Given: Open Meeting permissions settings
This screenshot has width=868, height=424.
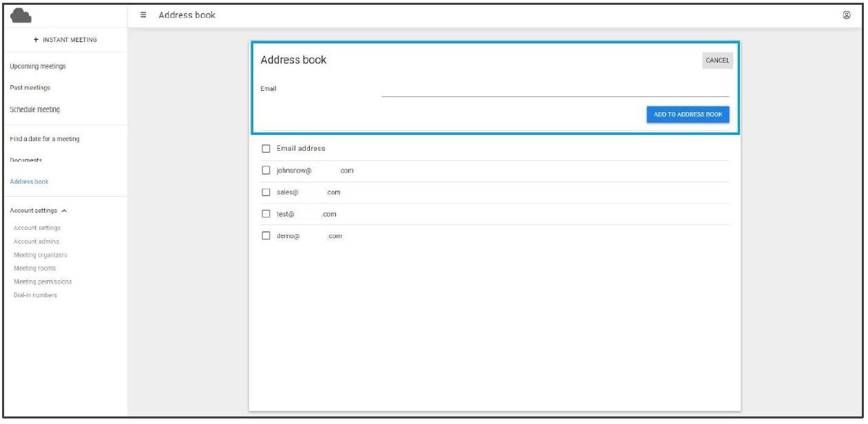Looking at the screenshot, I should pos(43,282).
